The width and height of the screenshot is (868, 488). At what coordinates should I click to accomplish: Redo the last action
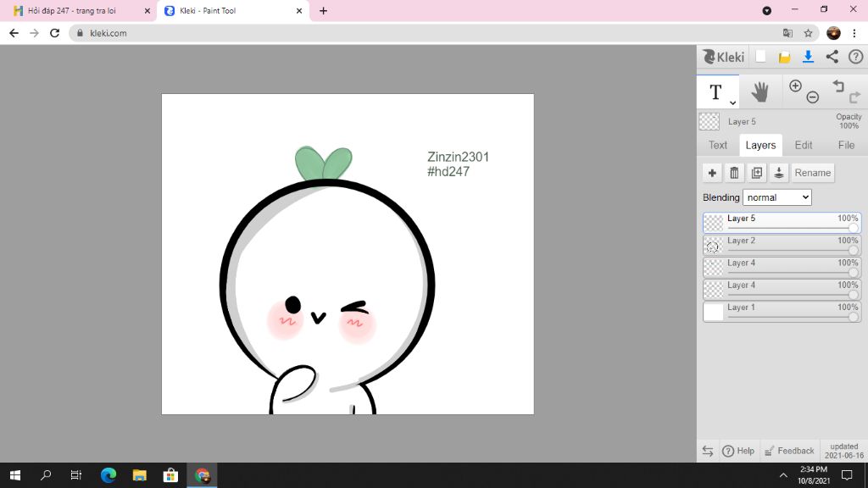[855, 97]
